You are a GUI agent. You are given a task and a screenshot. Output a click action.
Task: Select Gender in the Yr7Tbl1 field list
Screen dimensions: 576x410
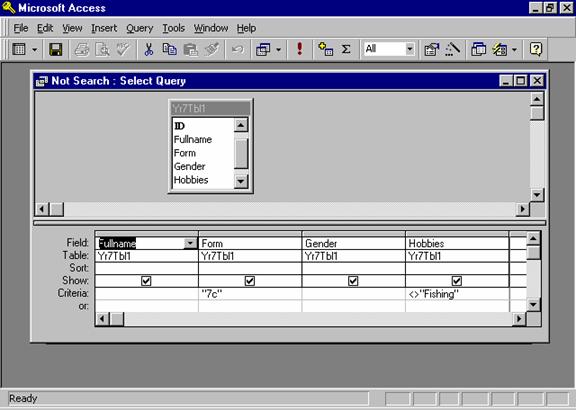point(203,166)
